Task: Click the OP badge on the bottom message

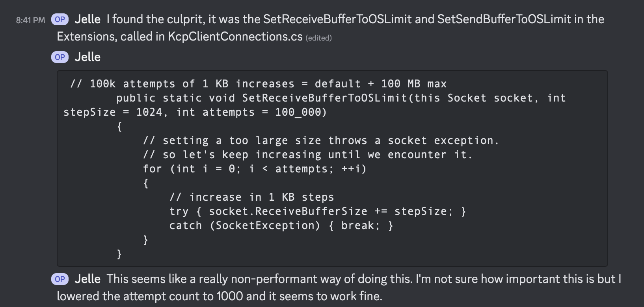Action: coord(60,279)
